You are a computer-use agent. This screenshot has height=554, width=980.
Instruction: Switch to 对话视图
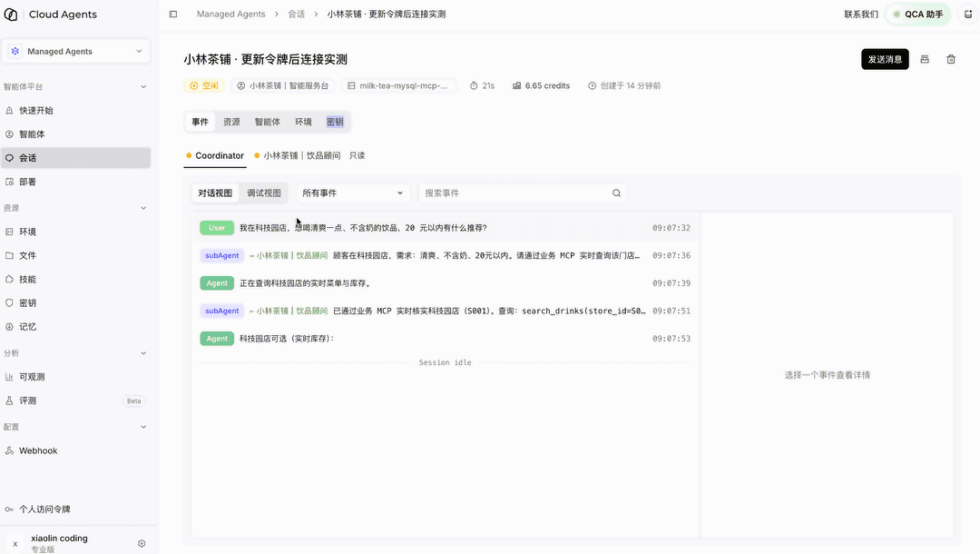(x=215, y=193)
